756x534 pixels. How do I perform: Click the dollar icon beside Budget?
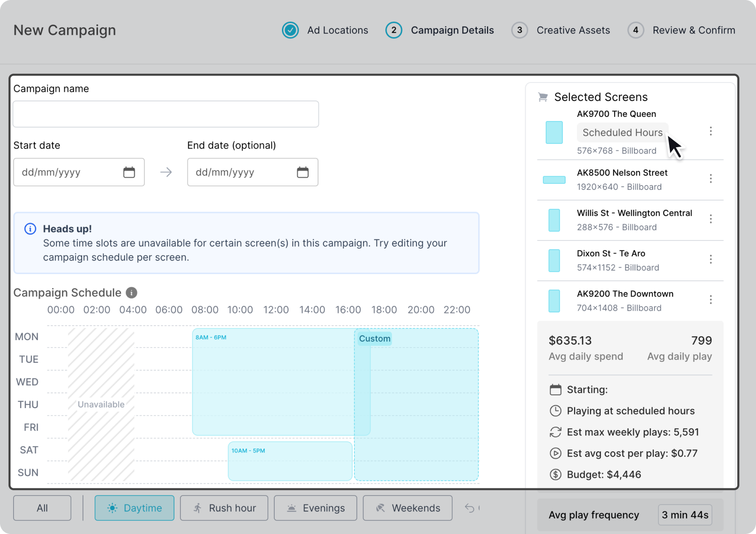555,475
